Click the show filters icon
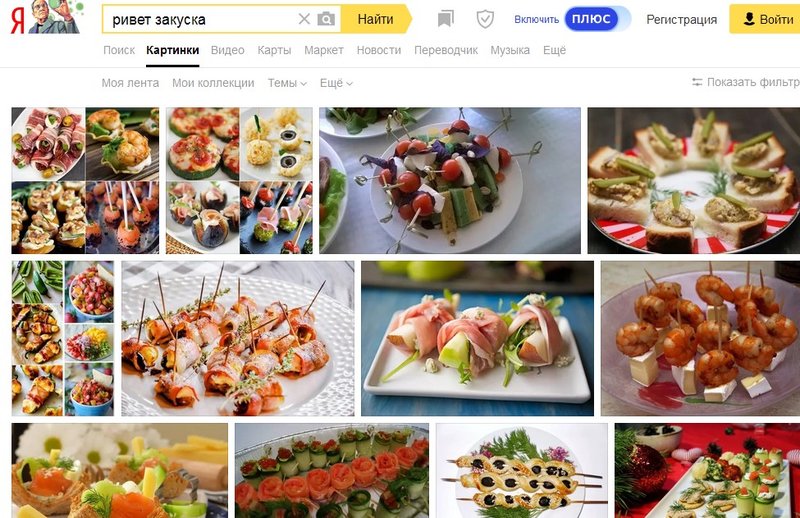 point(697,83)
